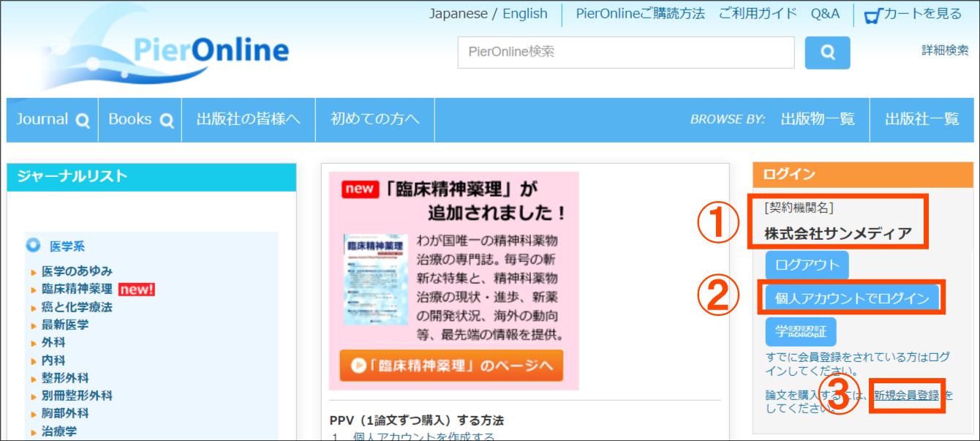The width and height of the screenshot is (980, 441).
Task: Open カートを見る to view the cart
Action: (923, 14)
